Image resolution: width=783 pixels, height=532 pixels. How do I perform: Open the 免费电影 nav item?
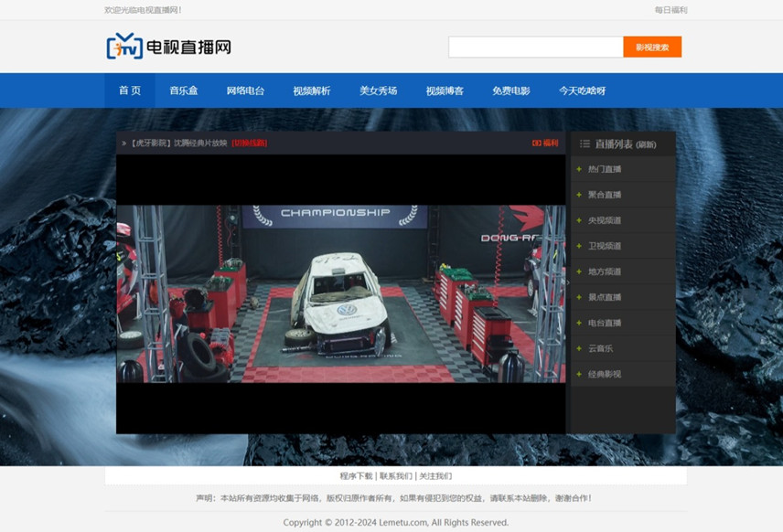(510, 90)
